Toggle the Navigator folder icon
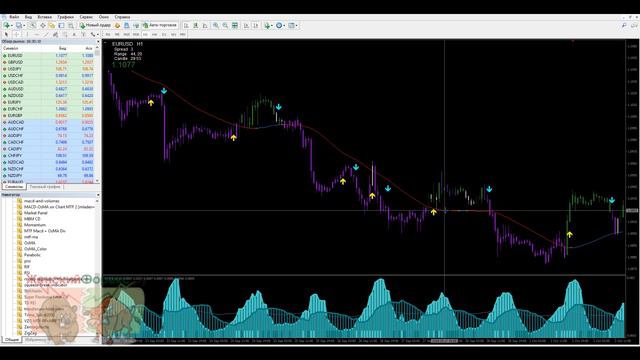This screenshot has width=640, height=360. click(52, 25)
